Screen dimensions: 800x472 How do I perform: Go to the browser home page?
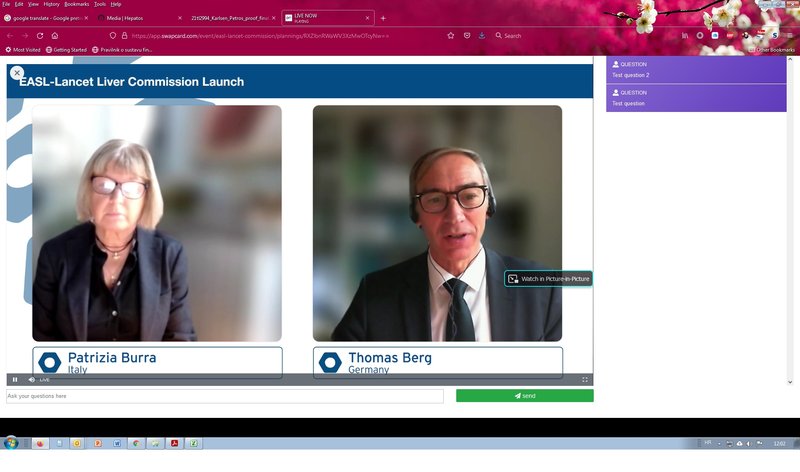click(55, 36)
